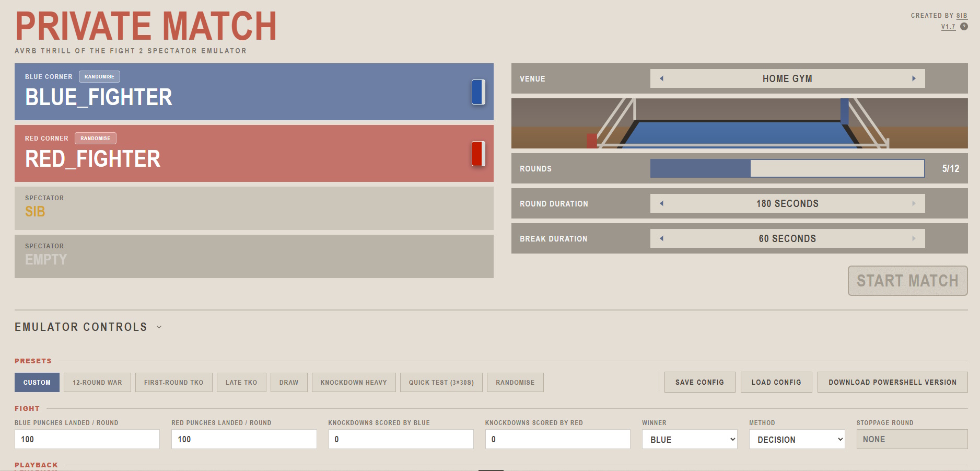
Task: Click the boxing ring venue preview
Action: [740, 123]
